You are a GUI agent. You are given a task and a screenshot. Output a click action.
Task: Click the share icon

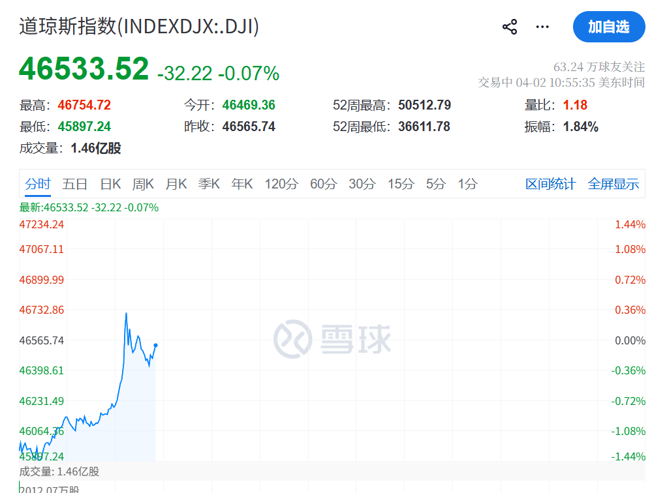pyautogui.click(x=510, y=27)
